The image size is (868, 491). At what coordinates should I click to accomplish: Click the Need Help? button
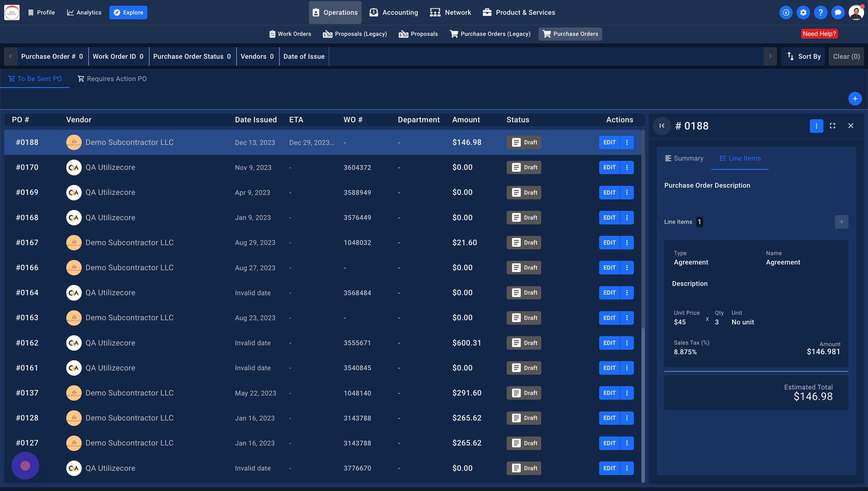tap(819, 34)
